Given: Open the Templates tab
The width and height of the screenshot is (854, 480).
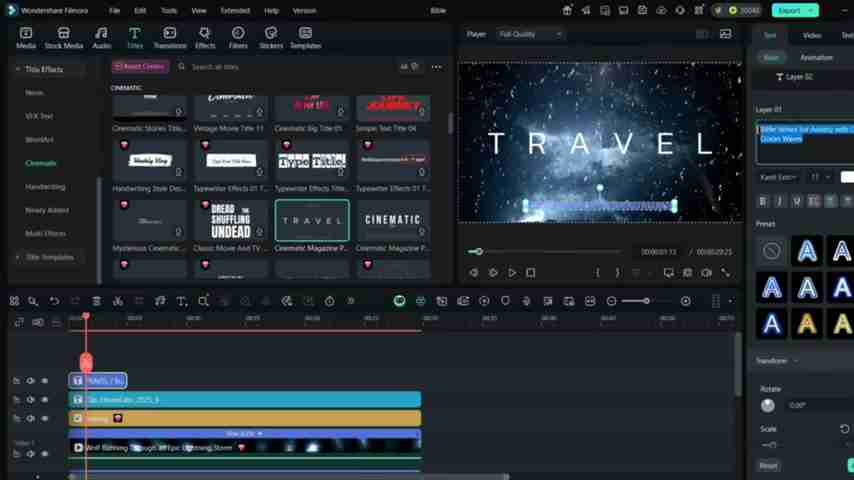Looking at the screenshot, I should (306, 38).
